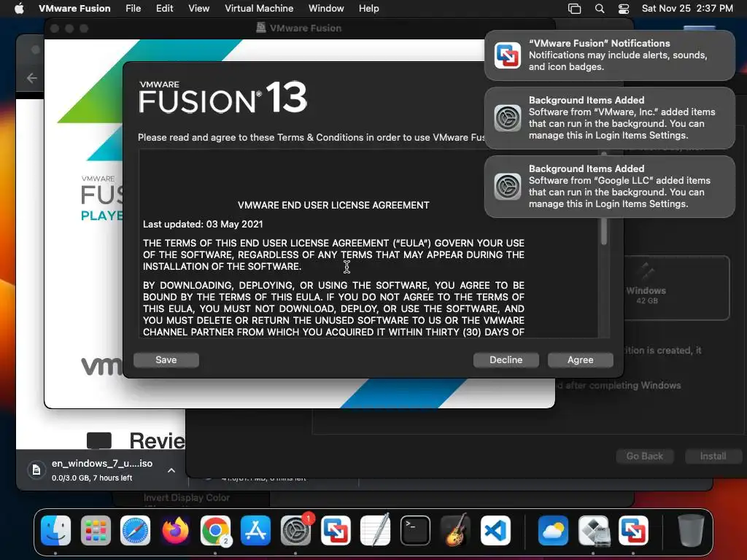
Task: Open Boot Camp Assistant from the Dock
Action: pyautogui.click(x=593, y=530)
